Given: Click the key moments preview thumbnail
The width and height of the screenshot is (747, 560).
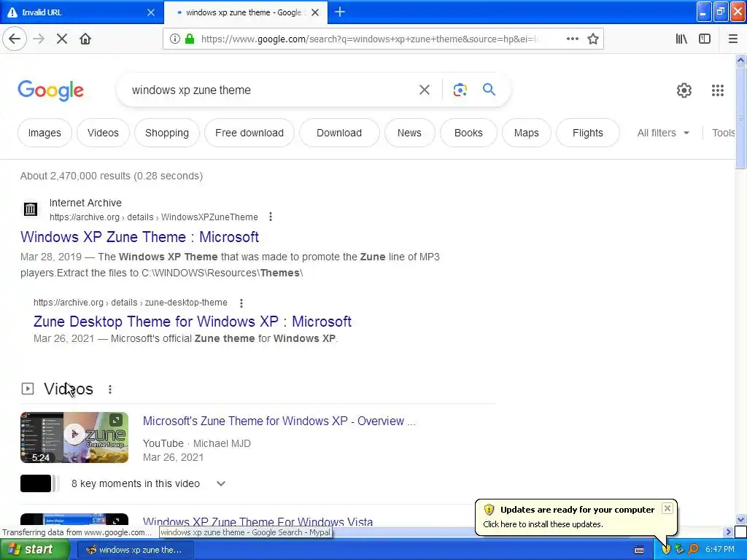Looking at the screenshot, I should (x=40, y=483).
